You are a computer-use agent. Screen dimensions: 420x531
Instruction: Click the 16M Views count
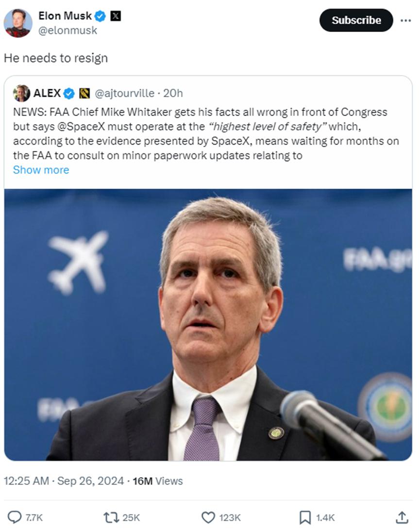pyautogui.click(x=158, y=481)
